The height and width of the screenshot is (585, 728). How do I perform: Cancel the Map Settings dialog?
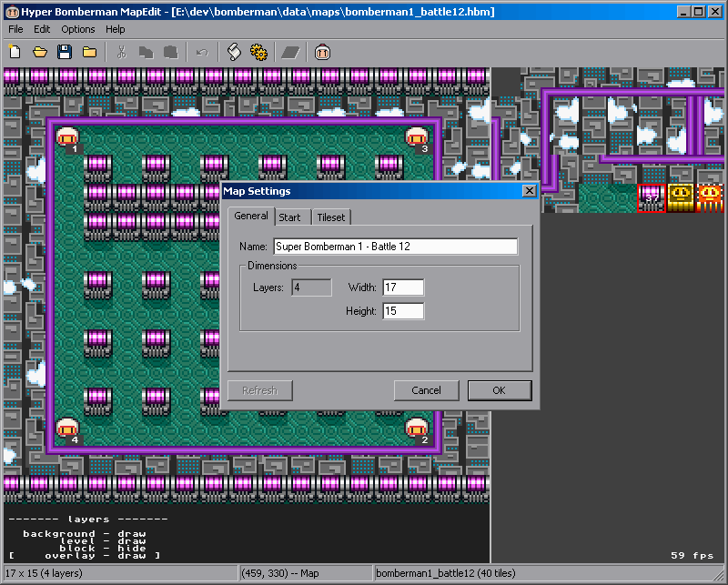426,390
